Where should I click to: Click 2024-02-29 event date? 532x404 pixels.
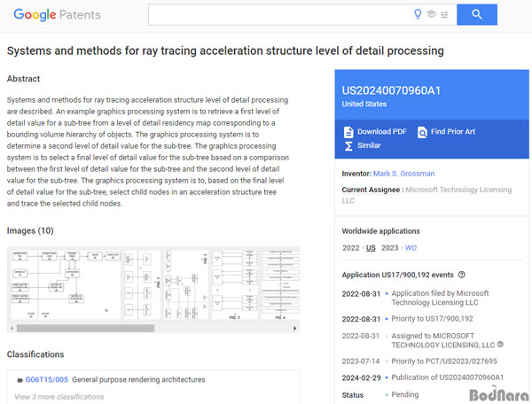pos(362,378)
